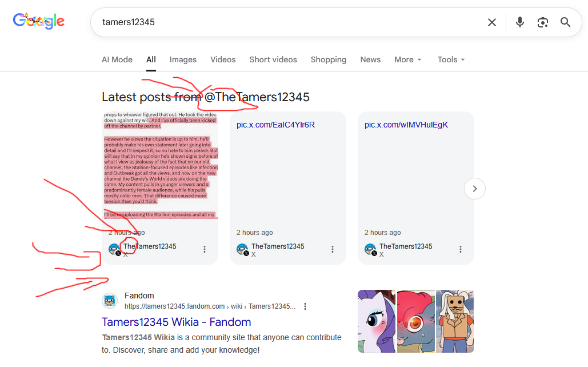The width and height of the screenshot is (588, 367).
Task: Click TheTamers12345 name on EaIC4YIr6R post
Action: pos(278,246)
